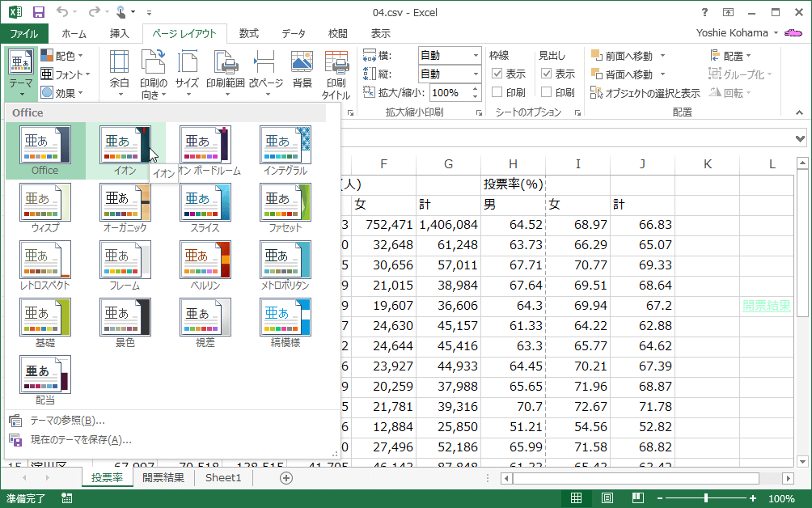The width and height of the screenshot is (812, 508).
Task: Open 背面へ移動 dropdown arrow
Action: click(662, 74)
